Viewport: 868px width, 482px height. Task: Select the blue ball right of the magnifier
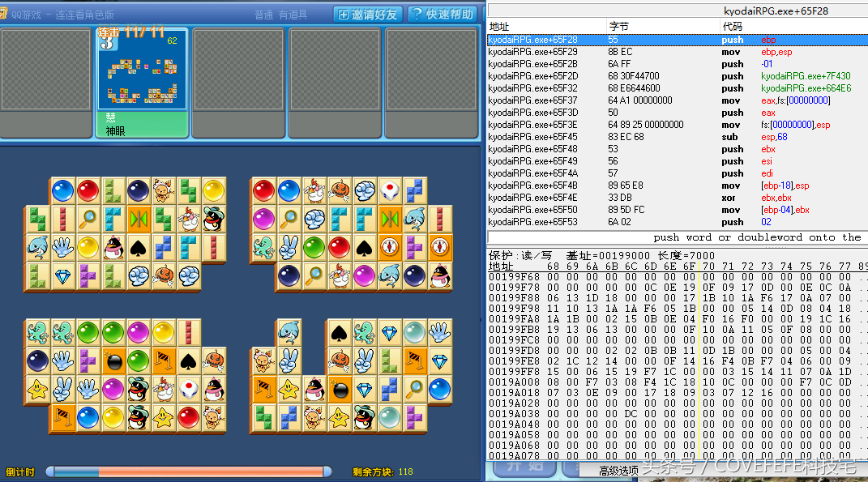pyautogui.click(x=440, y=390)
